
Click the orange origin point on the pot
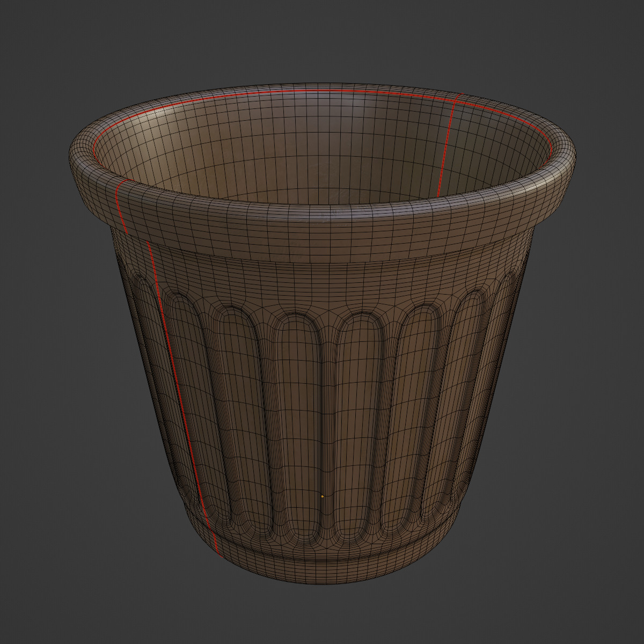point(322,496)
